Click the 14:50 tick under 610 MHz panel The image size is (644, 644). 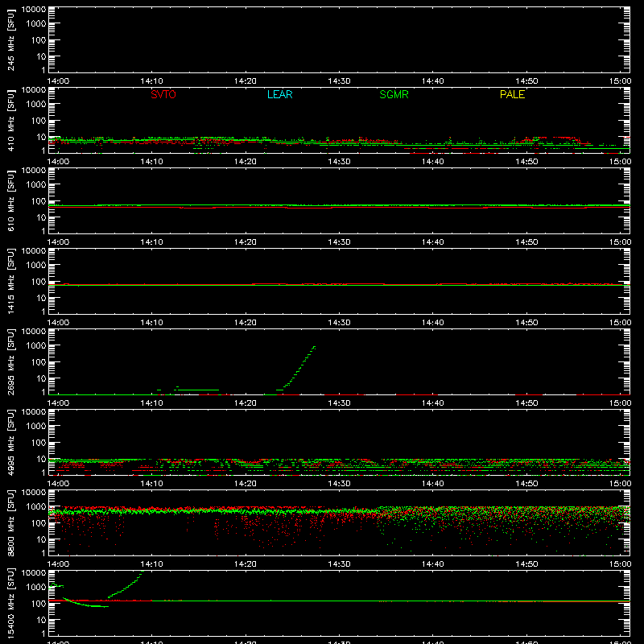pos(526,242)
